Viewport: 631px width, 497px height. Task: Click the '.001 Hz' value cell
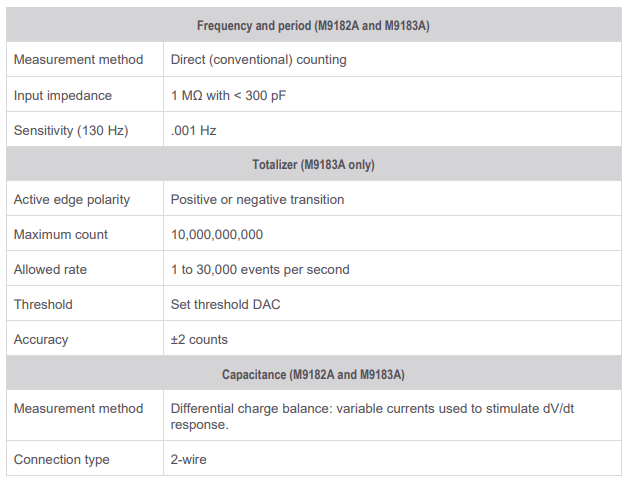[x=194, y=130]
